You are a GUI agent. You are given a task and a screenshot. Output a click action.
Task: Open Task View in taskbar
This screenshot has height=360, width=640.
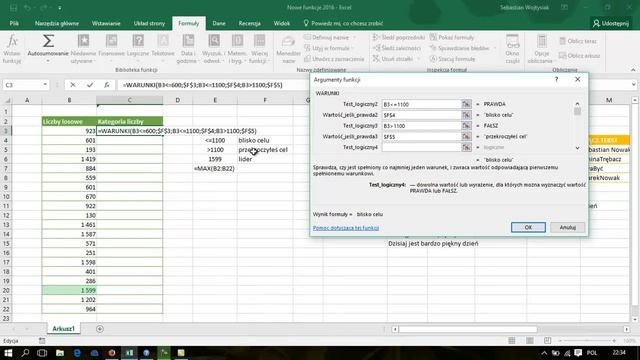point(42,353)
